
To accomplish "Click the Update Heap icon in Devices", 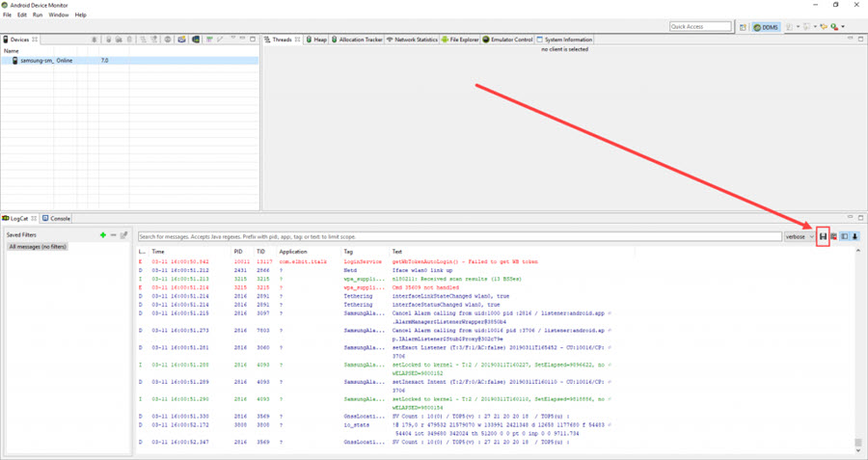I will click(108, 40).
